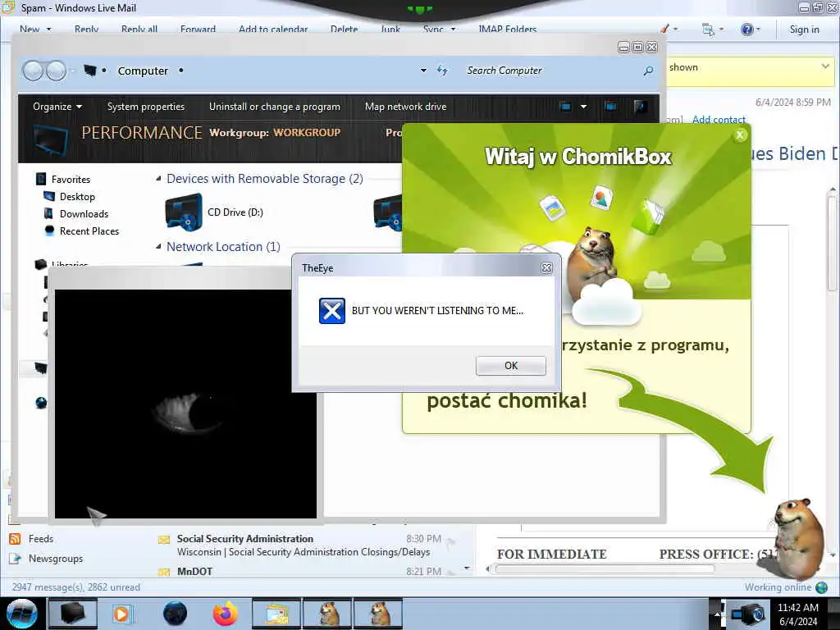Image resolution: width=840 pixels, height=630 pixels.
Task: Select Uninstall or change a program
Action: coord(274,107)
